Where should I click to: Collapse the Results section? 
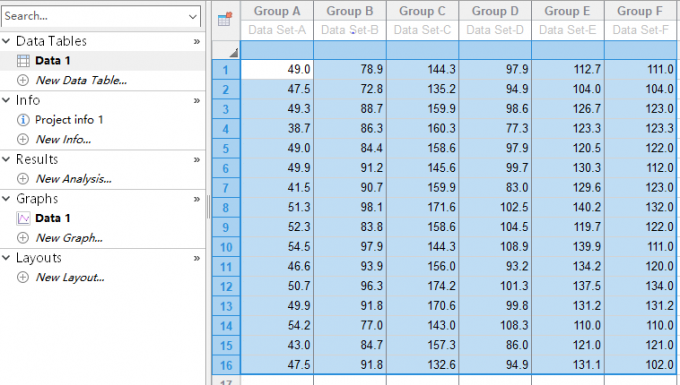point(6,159)
